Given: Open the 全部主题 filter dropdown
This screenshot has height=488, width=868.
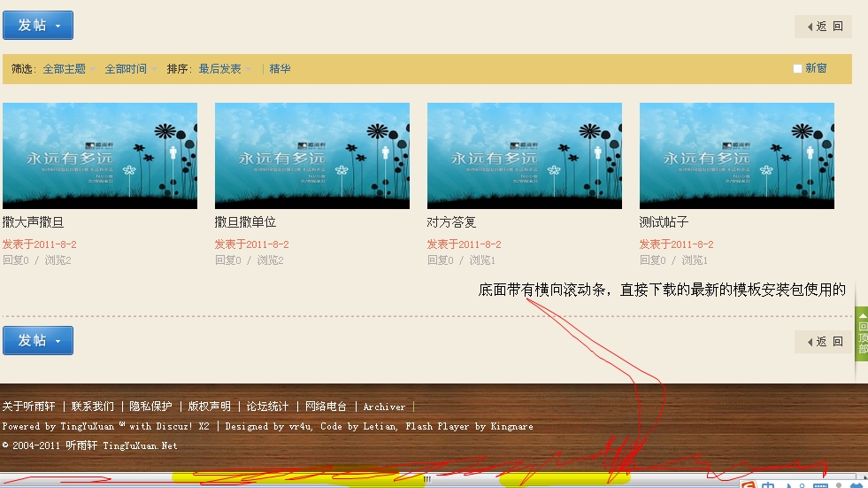Looking at the screenshot, I should pyautogui.click(x=69, y=69).
